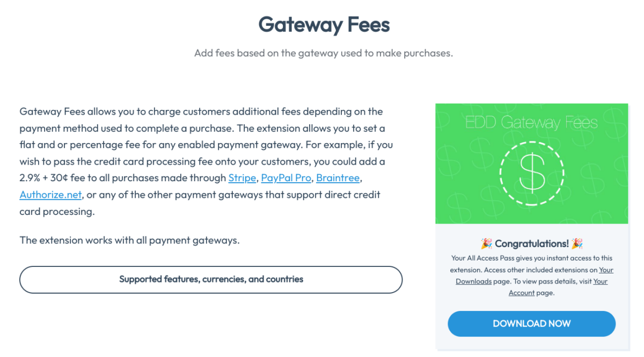Image resolution: width=644 pixels, height=357 pixels.
Task: Click the right party popper emoji
Action: click(x=576, y=243)
